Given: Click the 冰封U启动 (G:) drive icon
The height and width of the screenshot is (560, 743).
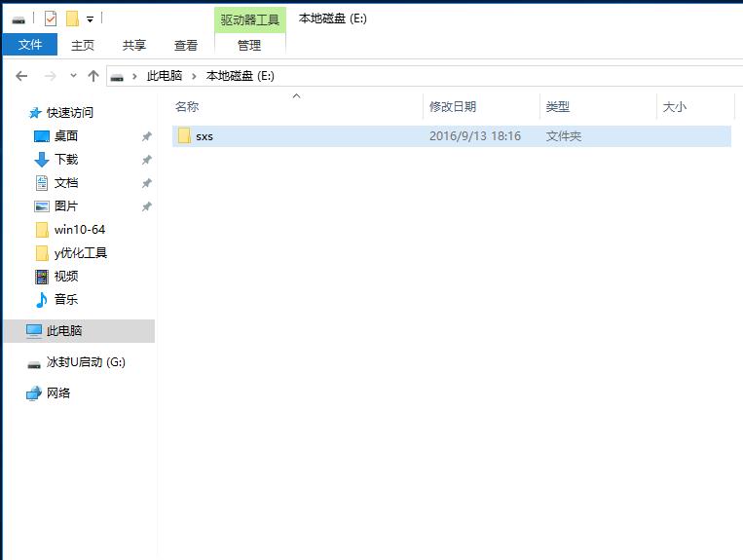Looking at the screenshot, I should (34, 364).
